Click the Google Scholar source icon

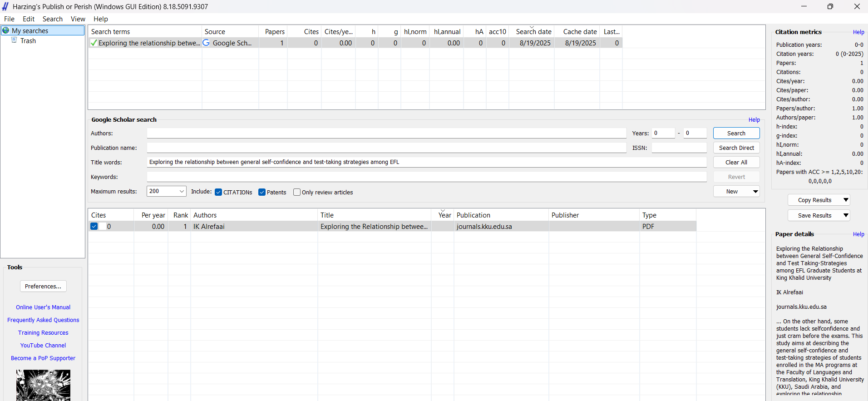coord(206,43)
